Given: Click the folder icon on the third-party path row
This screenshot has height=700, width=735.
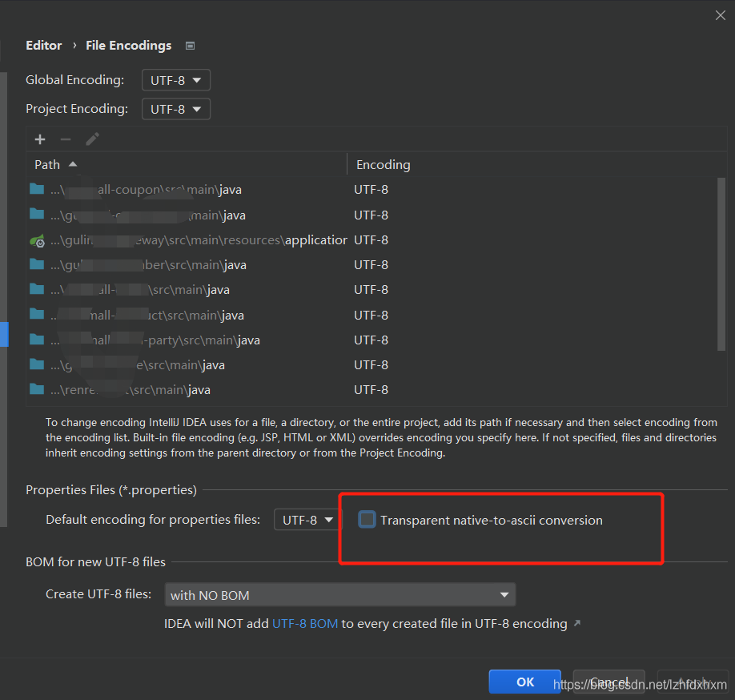Looking at the screenshot, I should point(38,340).
